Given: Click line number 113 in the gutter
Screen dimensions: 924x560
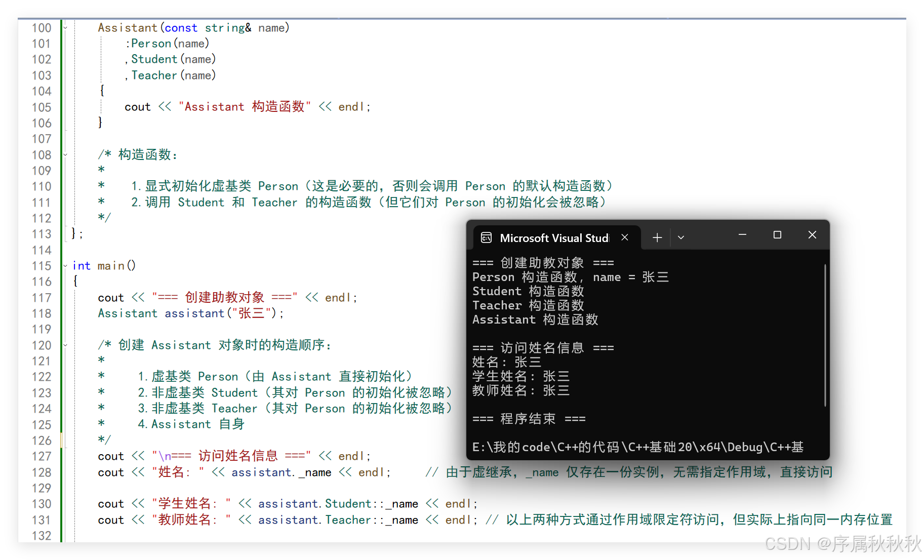Looking at the screenshot, I should click(42, 234).
